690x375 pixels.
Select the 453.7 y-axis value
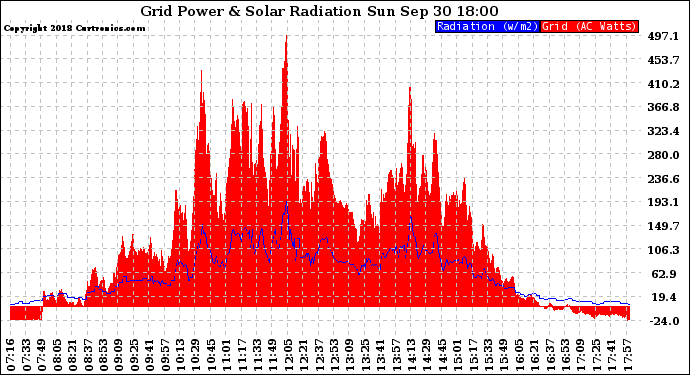point(664,60)
